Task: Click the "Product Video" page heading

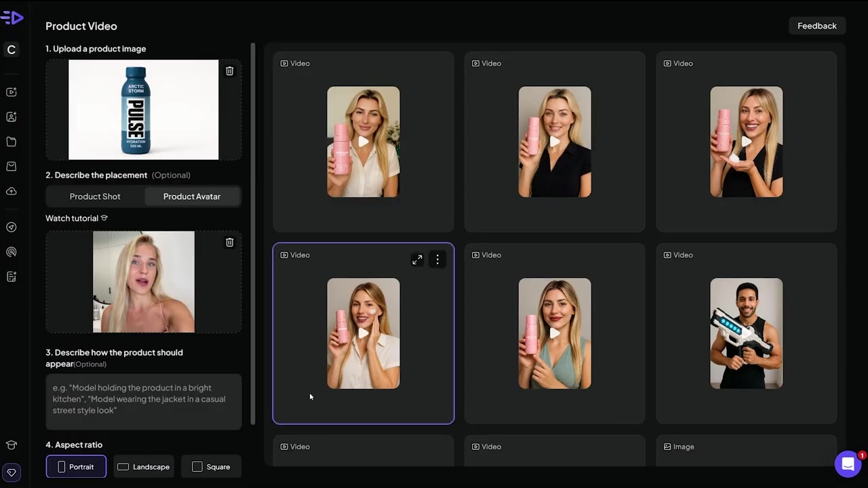Action: [x=81, y=26]
